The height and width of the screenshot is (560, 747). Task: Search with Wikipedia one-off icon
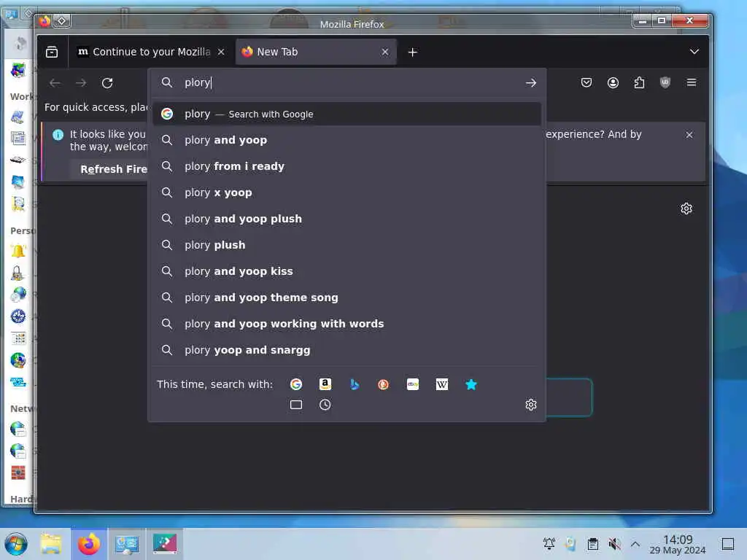tap(441, 384)
